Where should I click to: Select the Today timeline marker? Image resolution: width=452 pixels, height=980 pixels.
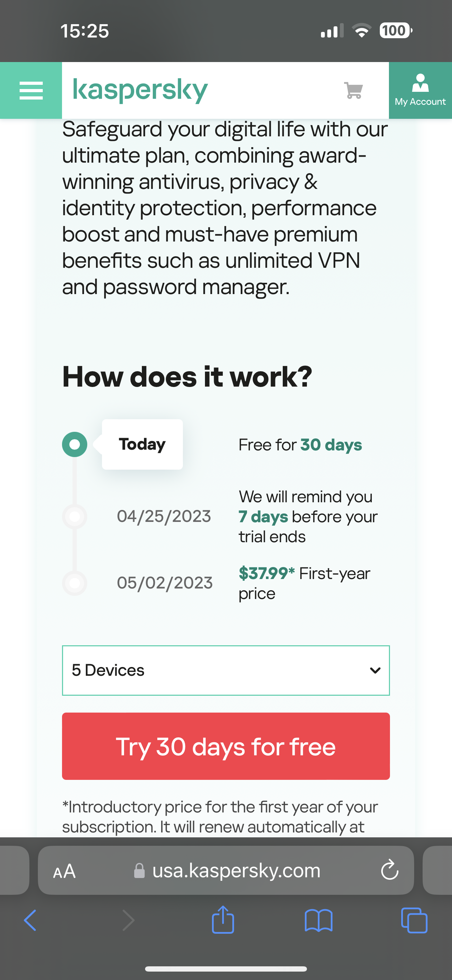(x=75, y=444)
